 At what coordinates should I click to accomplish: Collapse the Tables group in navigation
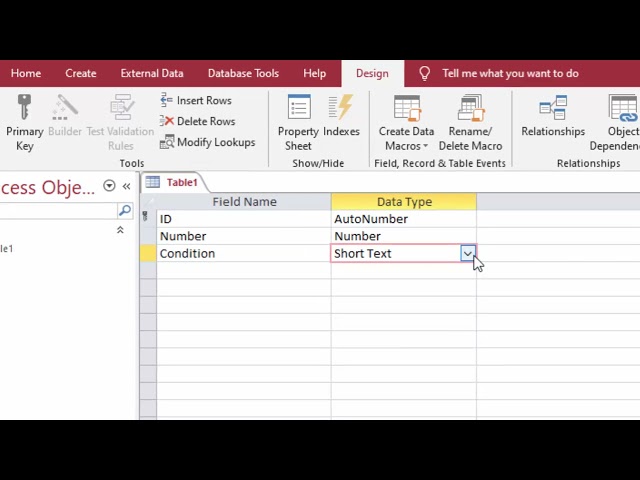120,230
